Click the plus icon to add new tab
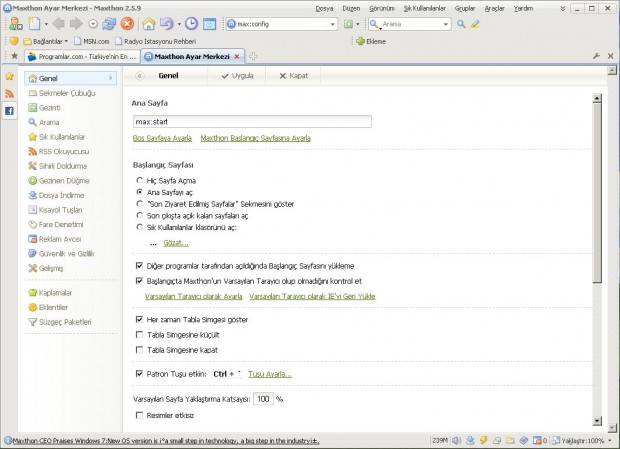Viewport: 620px width, 449px height. pos(253,57)
